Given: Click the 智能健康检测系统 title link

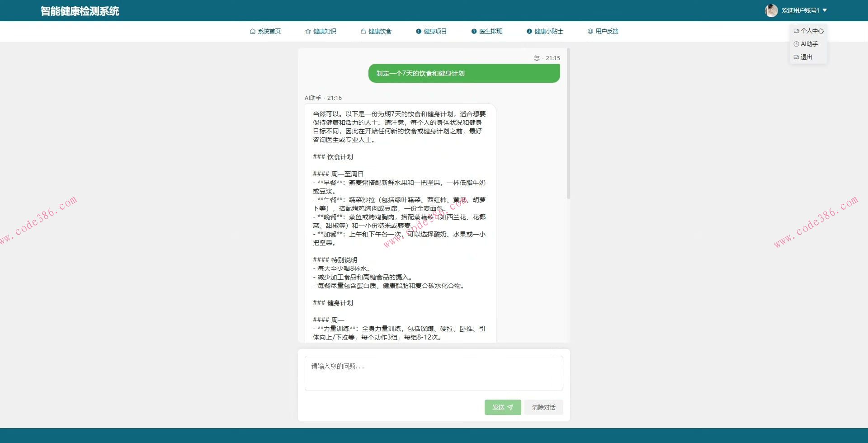Looking at the screenshot, I should tap(79, 10).
